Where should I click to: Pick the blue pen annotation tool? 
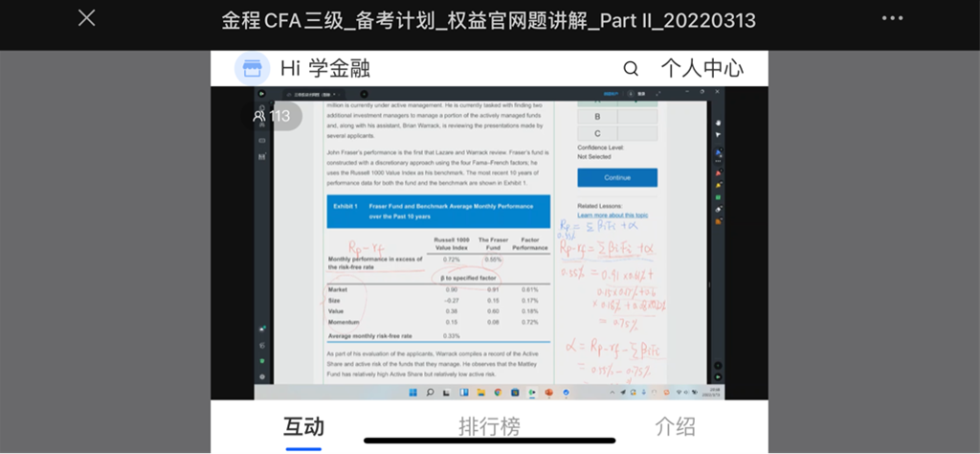[x=718, y=152]
